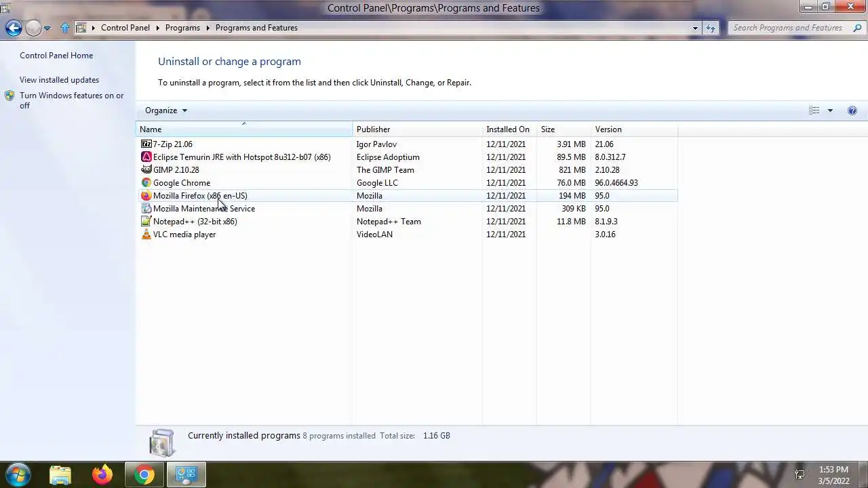Click the Control Panel address bar icon
Screen dimensions: 868x488
[x=81, y=28]
